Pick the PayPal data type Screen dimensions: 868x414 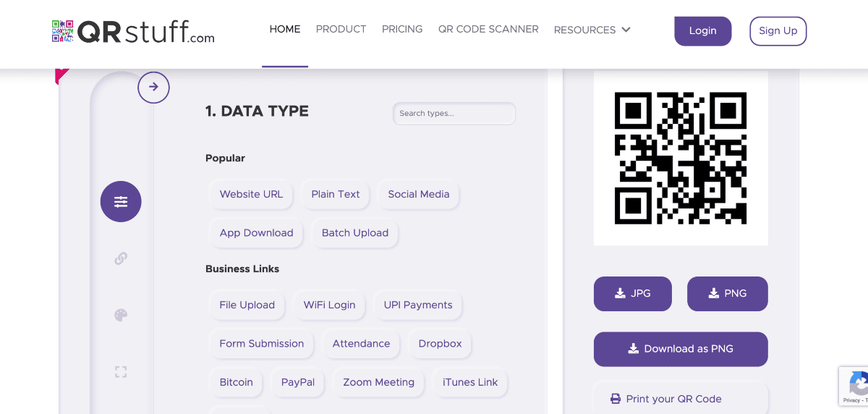tap(297, 382)
